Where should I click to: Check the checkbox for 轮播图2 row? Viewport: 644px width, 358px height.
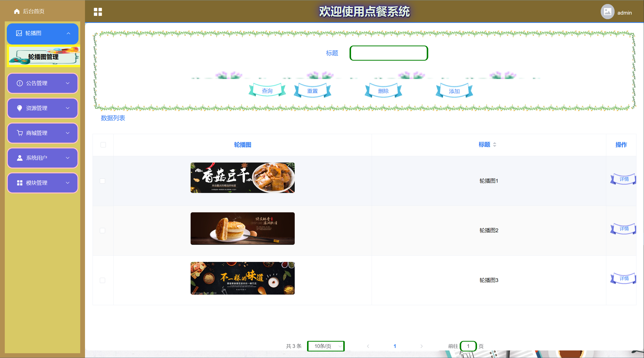click(x=103, y=230)
